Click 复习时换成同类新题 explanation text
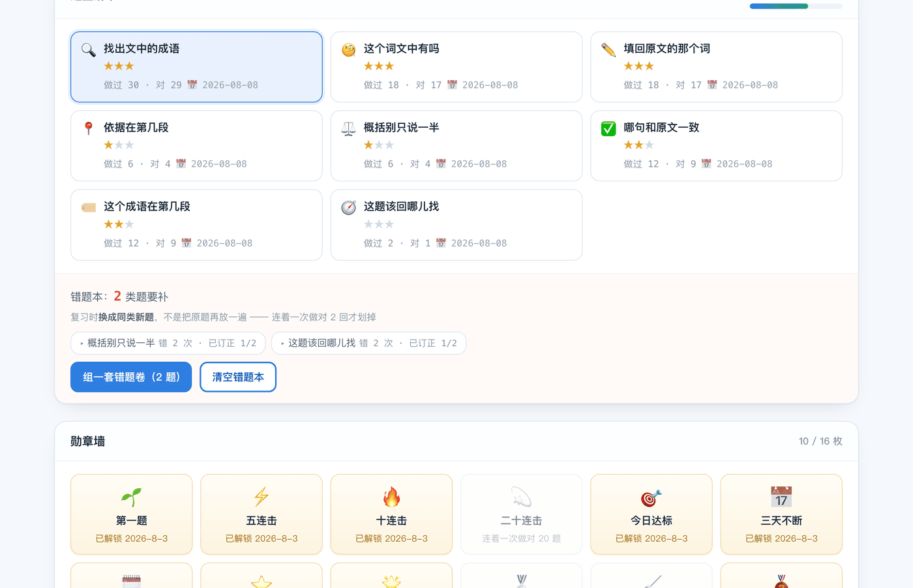 pyautogui.click(x=223, y=317)
